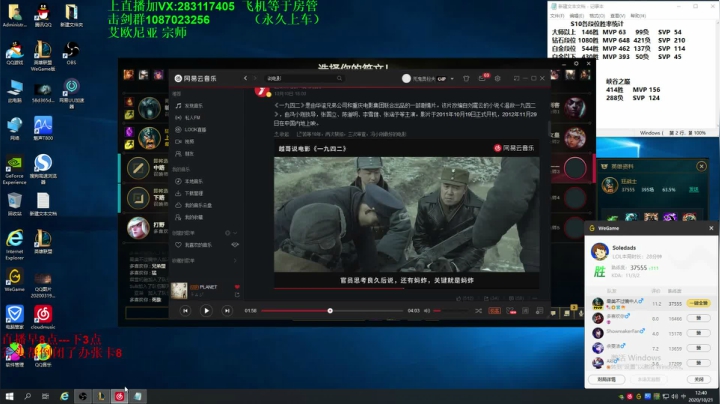The image size is (720, 404).
Task: Open 对局详情 in WeGame popup
Action: pyautogui.click(x=606, y=379)
